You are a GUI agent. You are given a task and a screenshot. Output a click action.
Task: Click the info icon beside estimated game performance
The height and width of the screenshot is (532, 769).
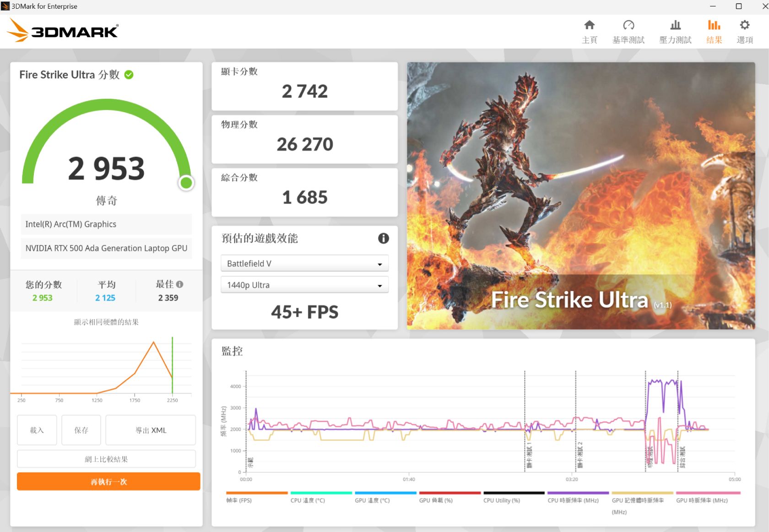pyautogui.click(x=384, y=238)
